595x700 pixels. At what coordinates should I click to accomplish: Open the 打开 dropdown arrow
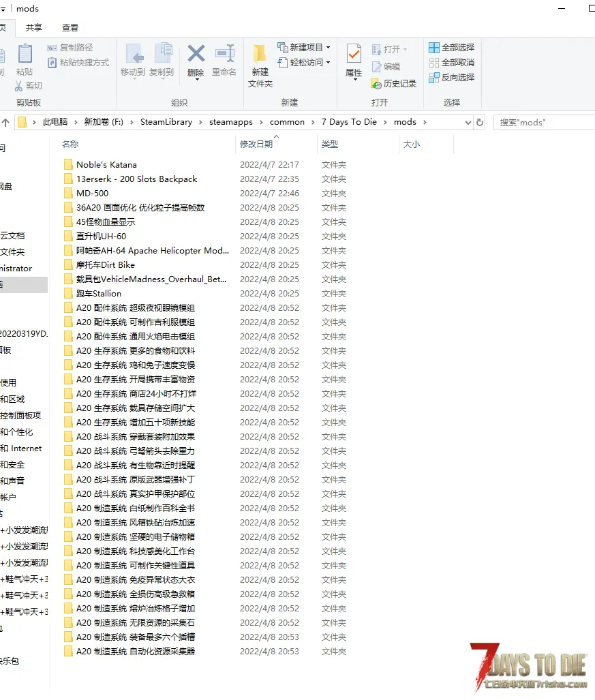[406, 49]
